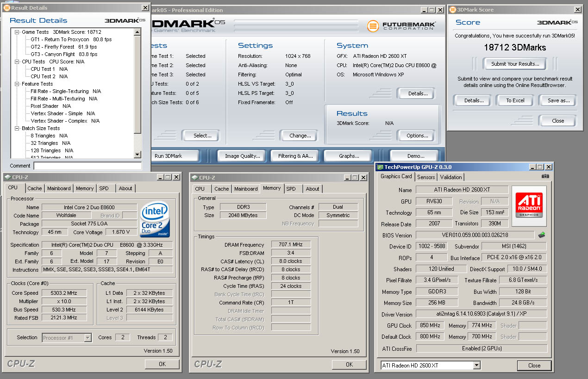Click the scroll-up arrow in Result Details

coord(137,32)
